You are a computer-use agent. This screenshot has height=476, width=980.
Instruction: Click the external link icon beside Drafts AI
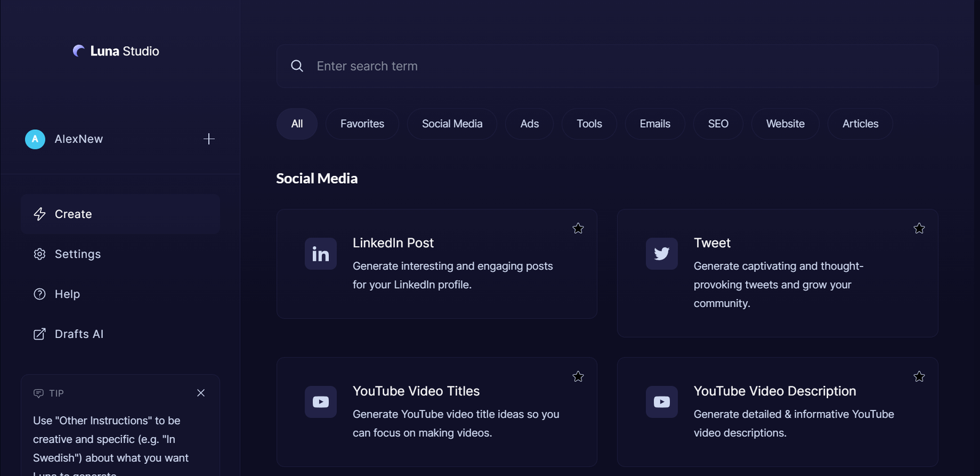point(40,334)
